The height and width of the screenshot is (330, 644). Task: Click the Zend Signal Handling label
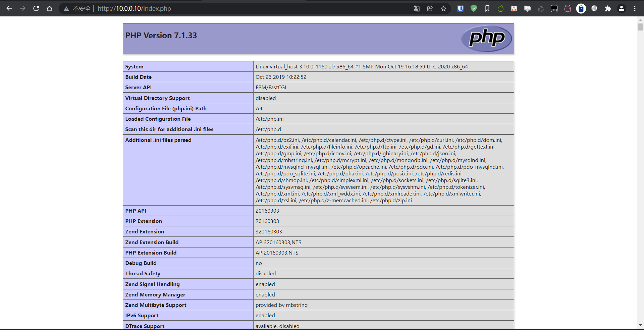152,284
